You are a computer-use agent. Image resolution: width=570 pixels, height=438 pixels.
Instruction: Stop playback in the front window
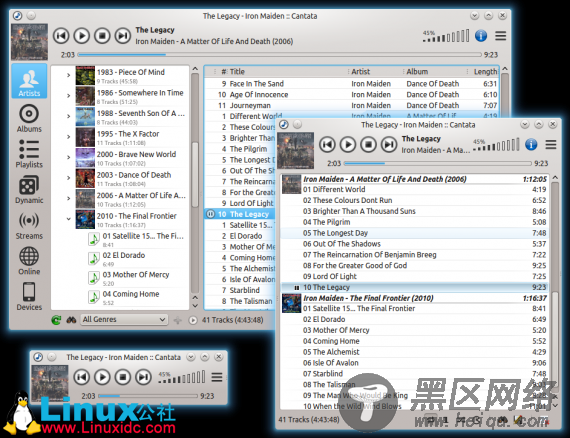pyautogui.click(x=368, y=144)
